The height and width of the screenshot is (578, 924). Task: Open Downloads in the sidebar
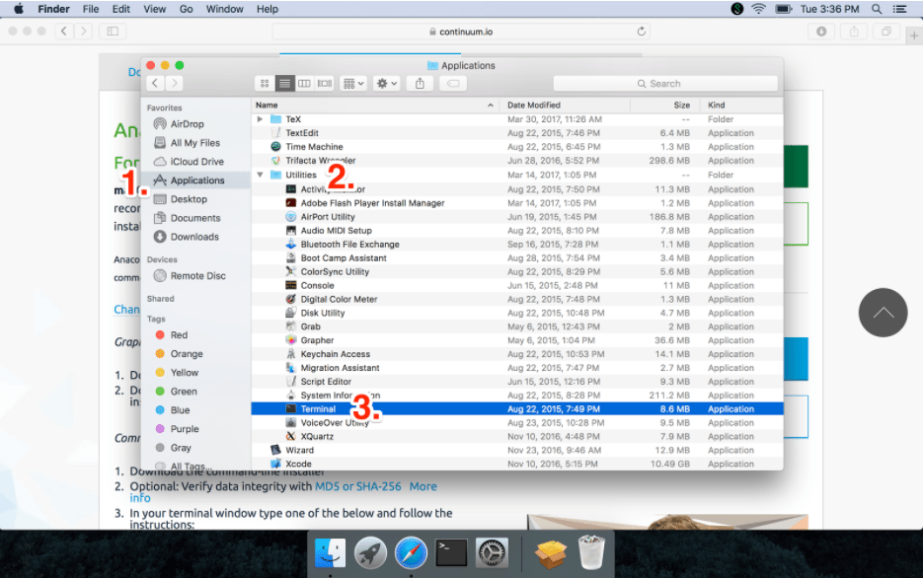click(x=195, y=237)
